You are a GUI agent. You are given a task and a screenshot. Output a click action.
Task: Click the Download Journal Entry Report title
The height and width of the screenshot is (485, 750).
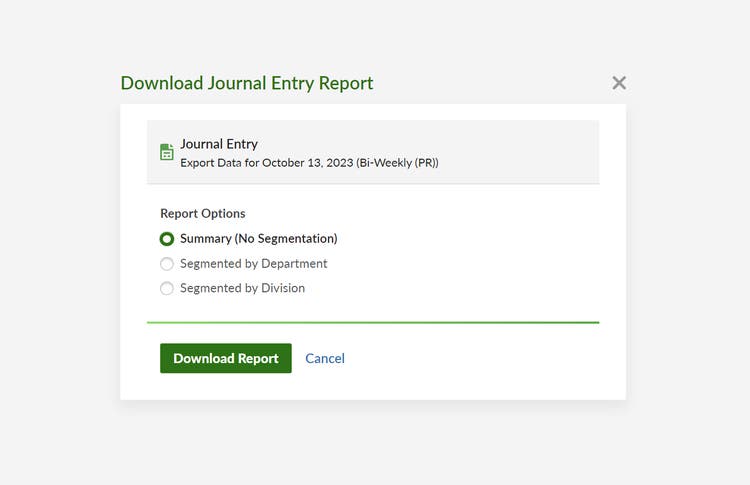[x=247, y=83]
